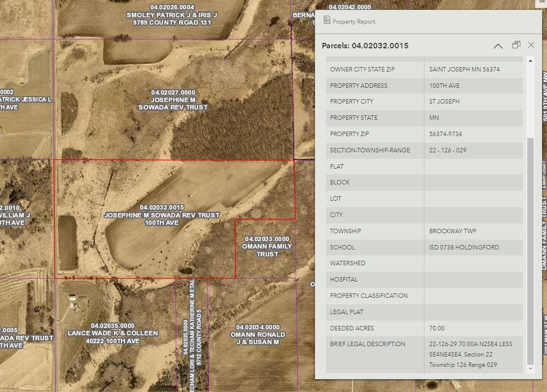Select parcel 04.02027.0000 Josephine M Sowada
The height and width of the screenshot is (392, 547).
click(173, 100)
